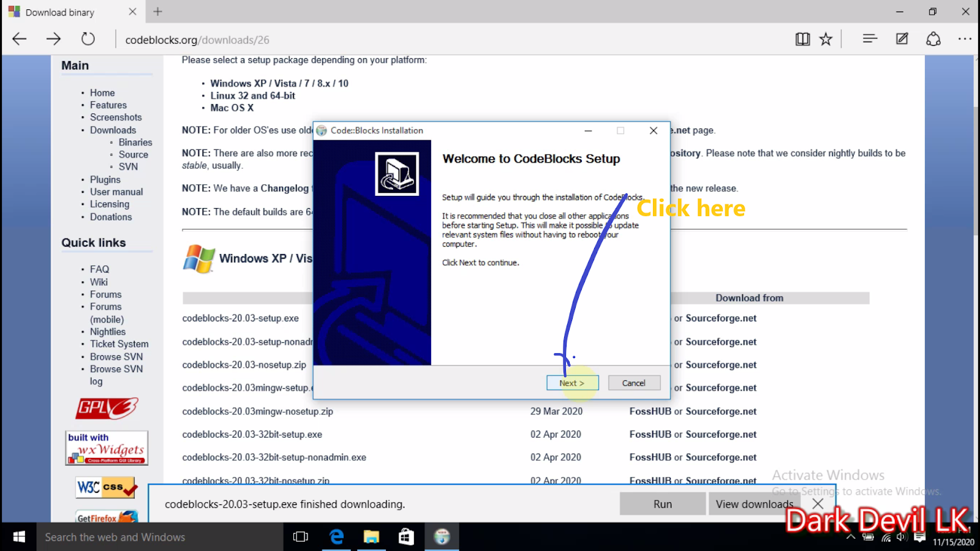
Task: Open SVN sublink under Downloads
Action: (x=128, y=167)
